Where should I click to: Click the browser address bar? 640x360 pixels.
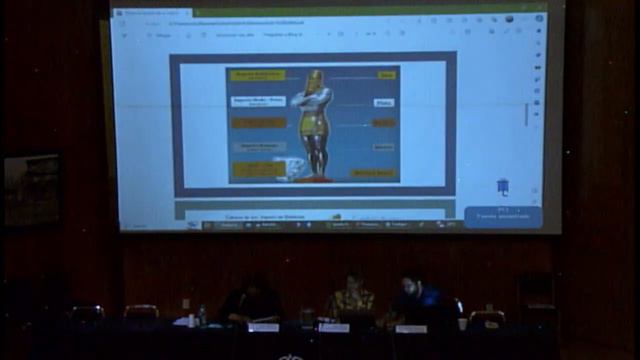[237, 23]
